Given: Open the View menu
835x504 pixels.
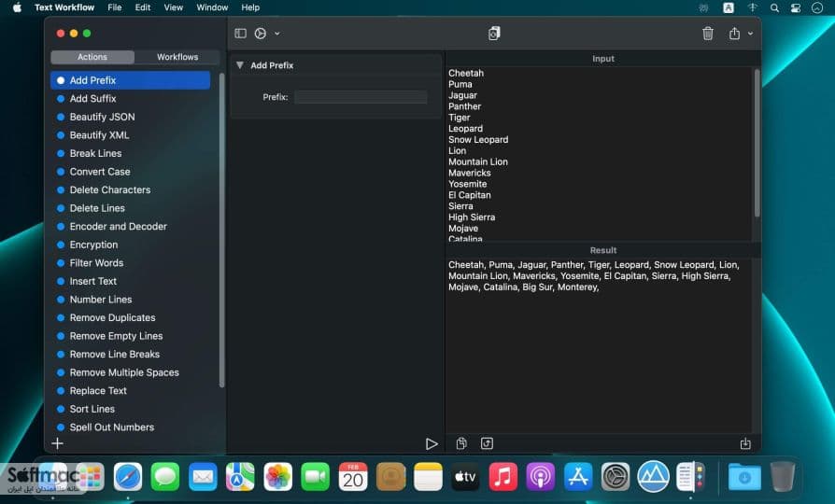Looking at the screenshot, I should (173, 7).
